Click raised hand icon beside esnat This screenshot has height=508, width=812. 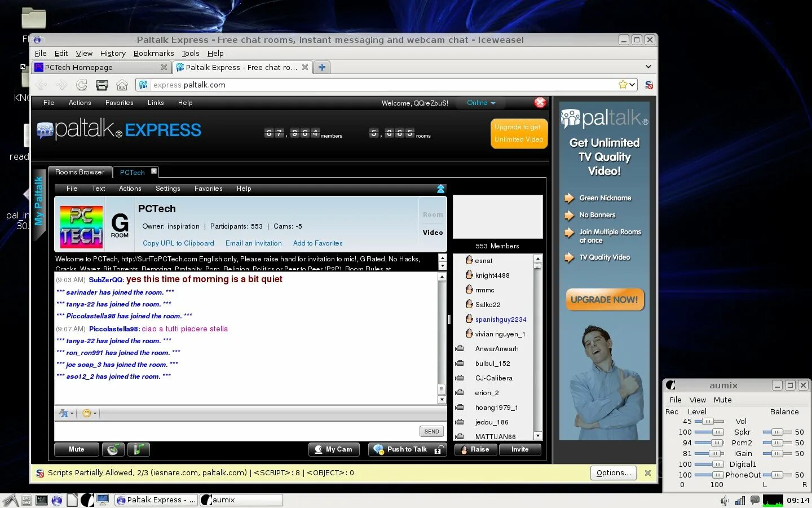(x=469, y=260)
